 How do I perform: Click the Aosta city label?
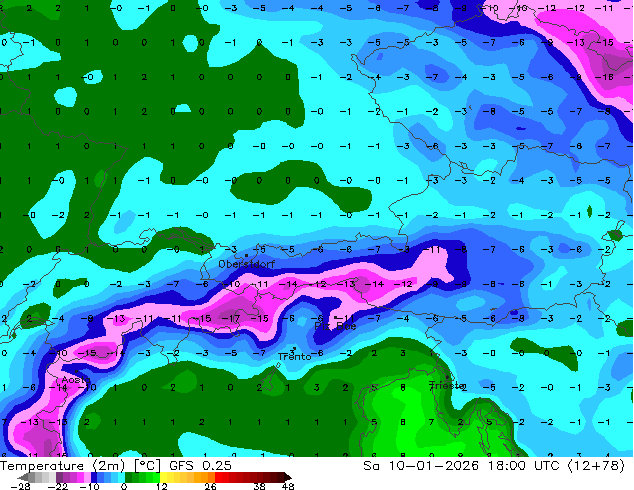pos(76,380)
